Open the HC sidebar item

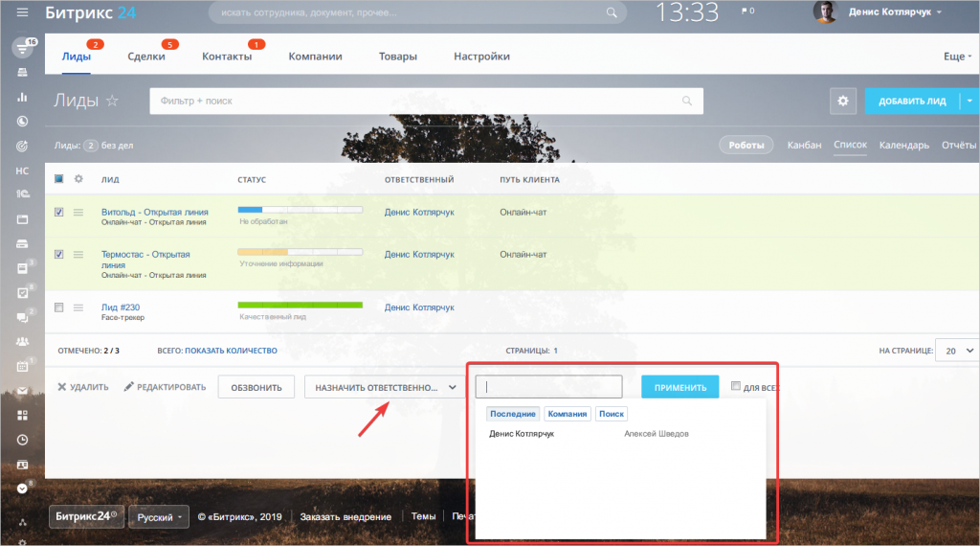point(23,171)
